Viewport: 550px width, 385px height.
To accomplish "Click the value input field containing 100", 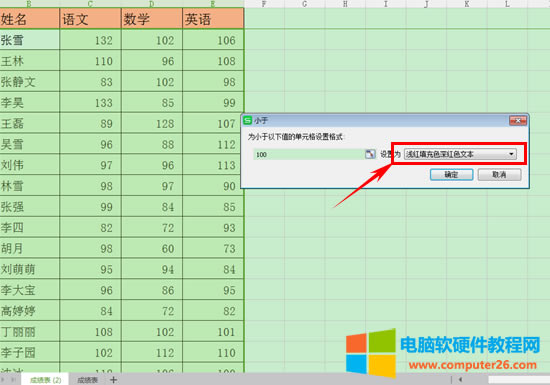I will (x=309, y=154).
